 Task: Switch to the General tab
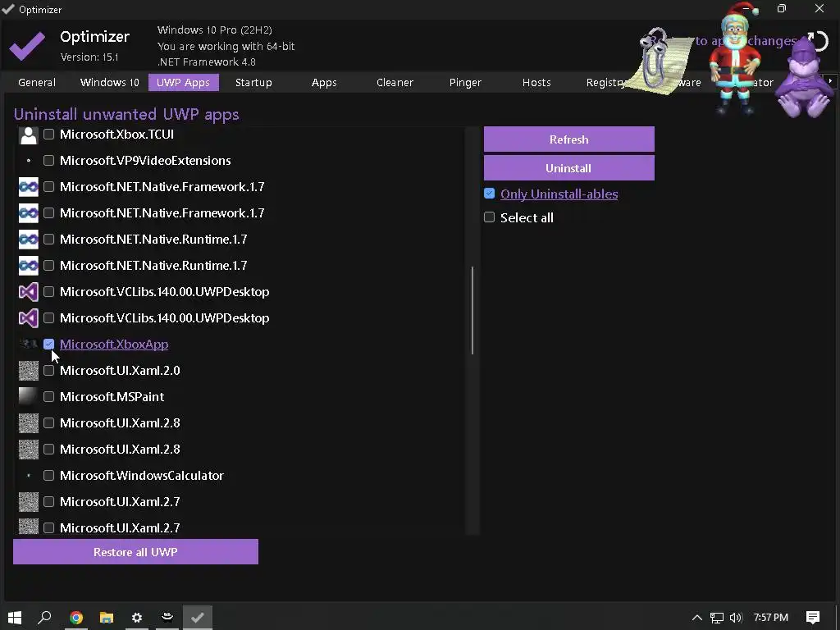click(x=37, y=83)
